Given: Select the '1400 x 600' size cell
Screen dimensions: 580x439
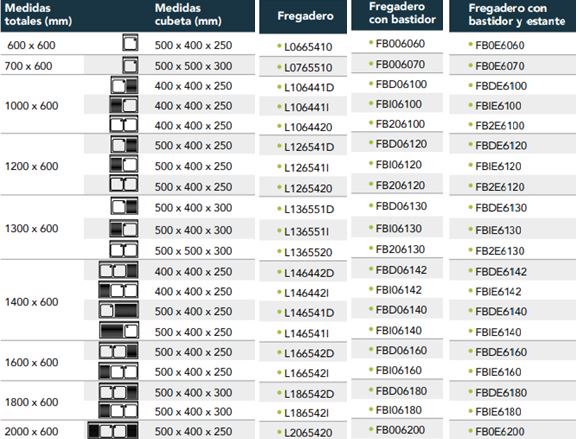Looking at the screenshot, I should point(31,302).
